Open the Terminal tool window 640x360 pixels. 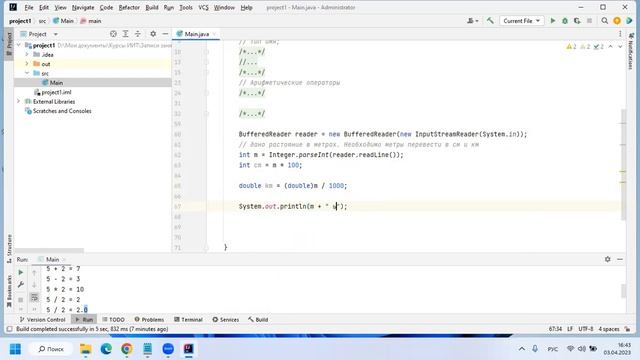point(188,319)
